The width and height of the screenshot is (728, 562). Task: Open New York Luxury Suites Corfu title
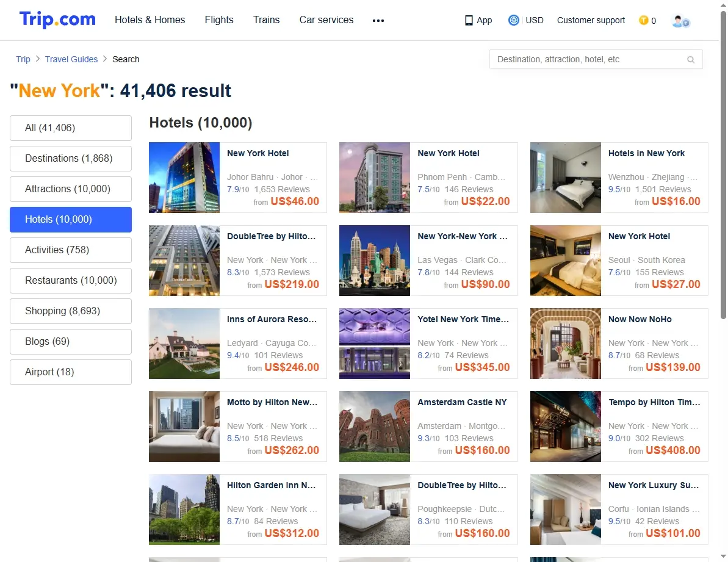[x=654, y=486]
